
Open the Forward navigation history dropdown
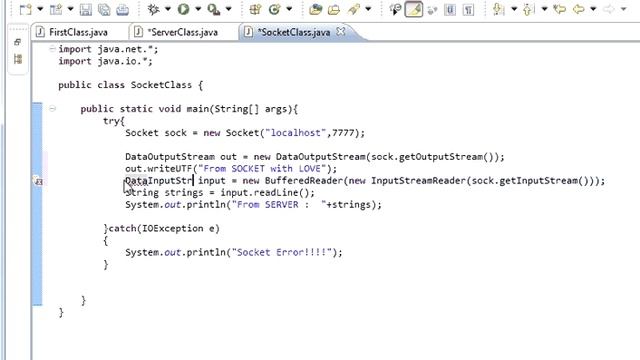click(623, 9)
